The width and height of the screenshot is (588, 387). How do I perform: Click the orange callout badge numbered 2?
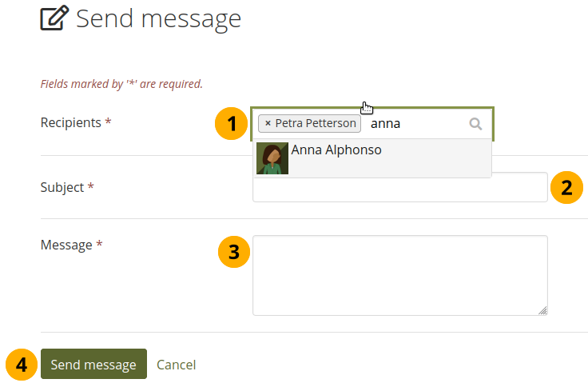pyautogui.click(x=566, y=188)
